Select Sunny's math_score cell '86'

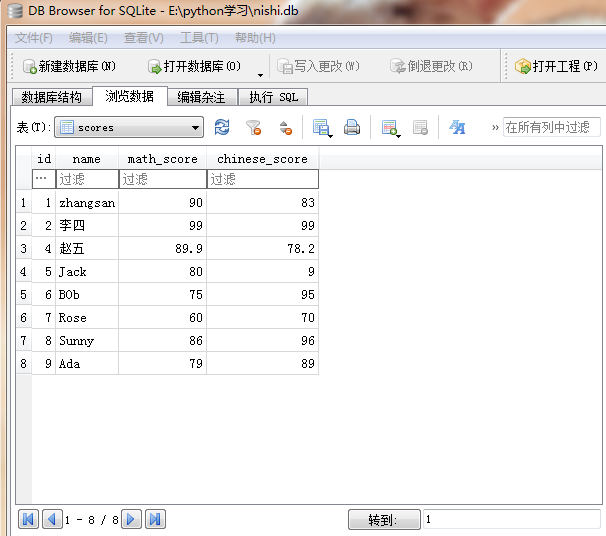[x=163, y=340]
